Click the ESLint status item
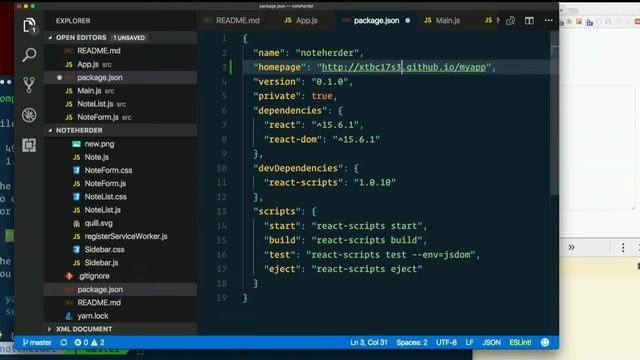This screenshot has height=360, width=640. [520, 342]
